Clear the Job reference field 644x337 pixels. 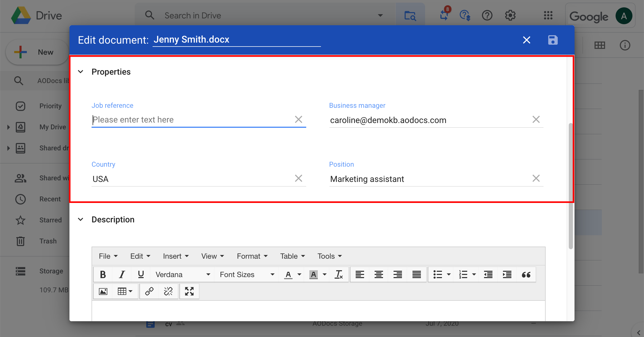(x=298, y=119)
